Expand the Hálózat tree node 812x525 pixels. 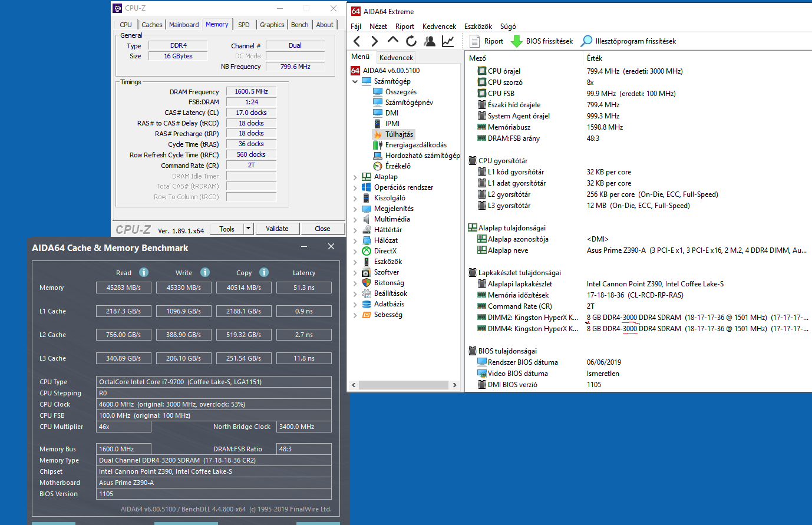[x=355, y=240]
